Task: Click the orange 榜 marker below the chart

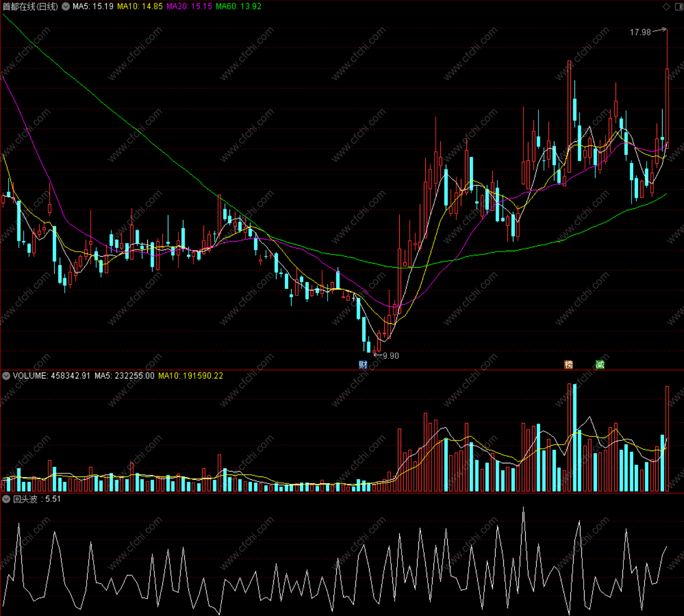Action: tap(569, 364)
